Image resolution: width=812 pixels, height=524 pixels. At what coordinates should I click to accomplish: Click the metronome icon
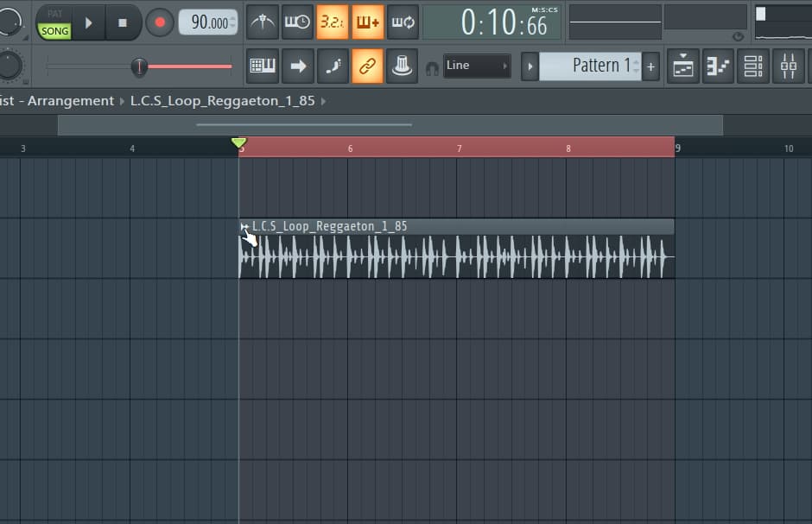click(263, 22)
